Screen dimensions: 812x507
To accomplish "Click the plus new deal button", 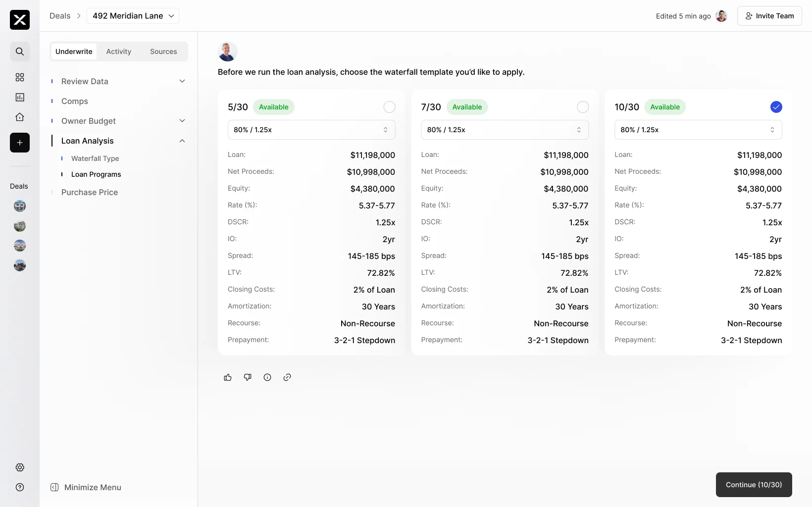I will click(20, 143).
